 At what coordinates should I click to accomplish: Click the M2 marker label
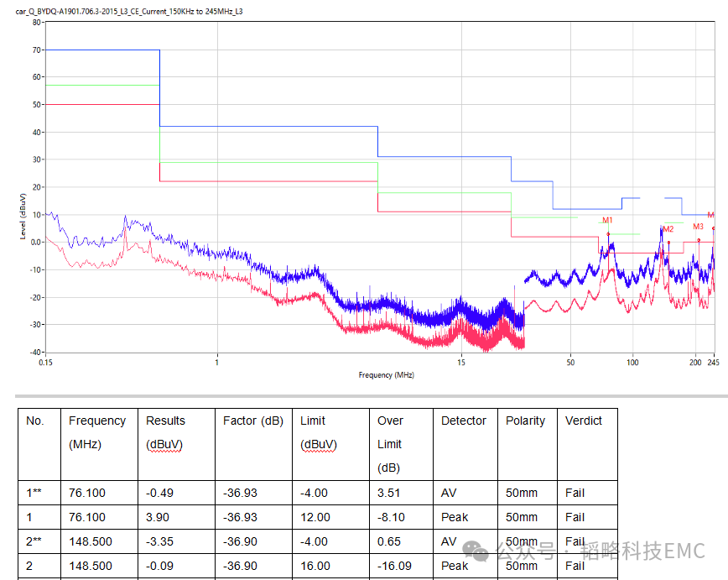pos(668,229)
